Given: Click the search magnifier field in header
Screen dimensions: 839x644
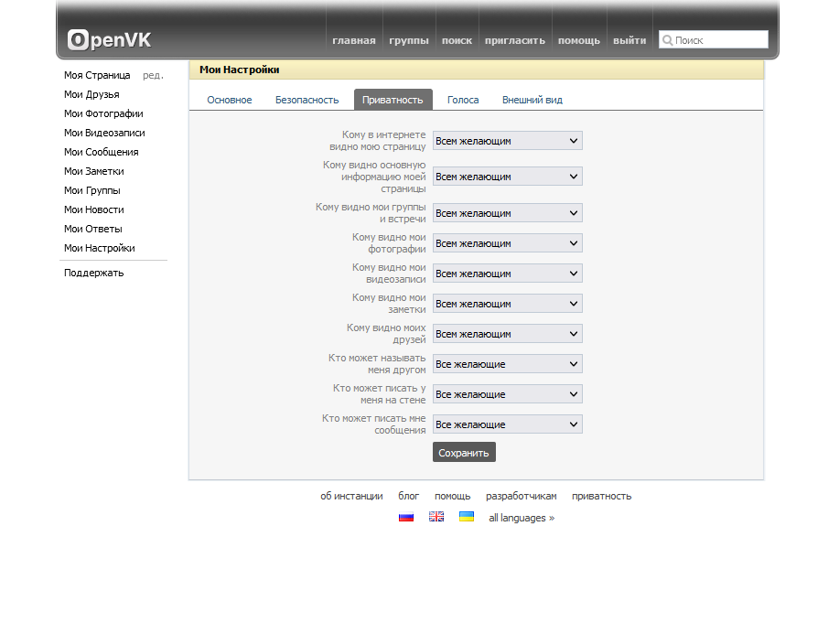Looking at the screenshot, I should [x=714, y=40].
